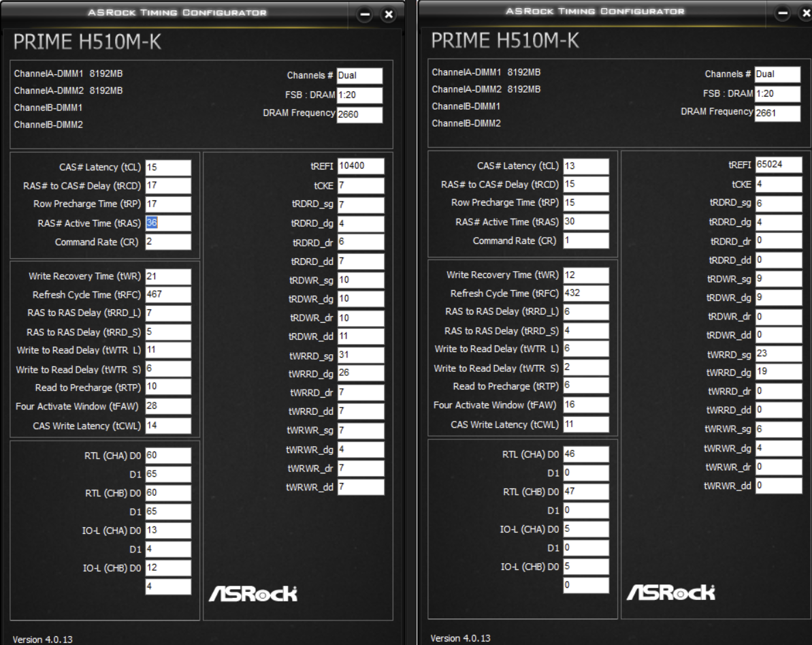
Task: Click ASRock logo in right window
Action: tap(671, 592)
